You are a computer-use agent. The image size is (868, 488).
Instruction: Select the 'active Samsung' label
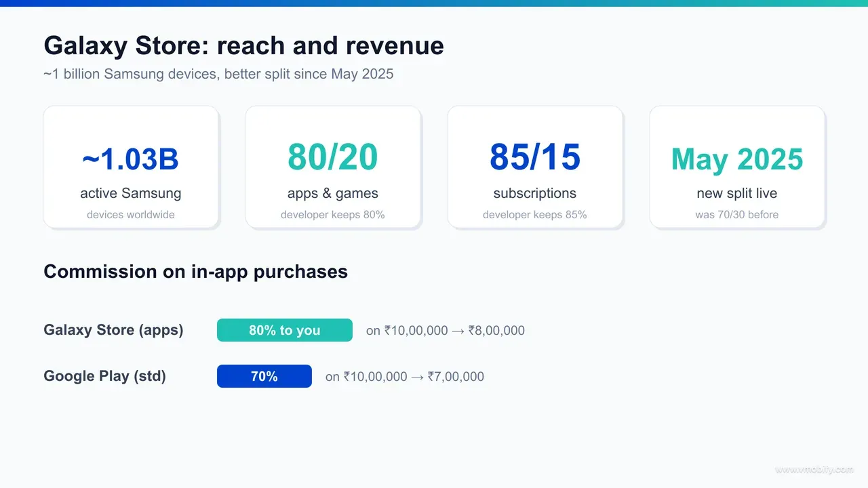click(x=131, y=193)
